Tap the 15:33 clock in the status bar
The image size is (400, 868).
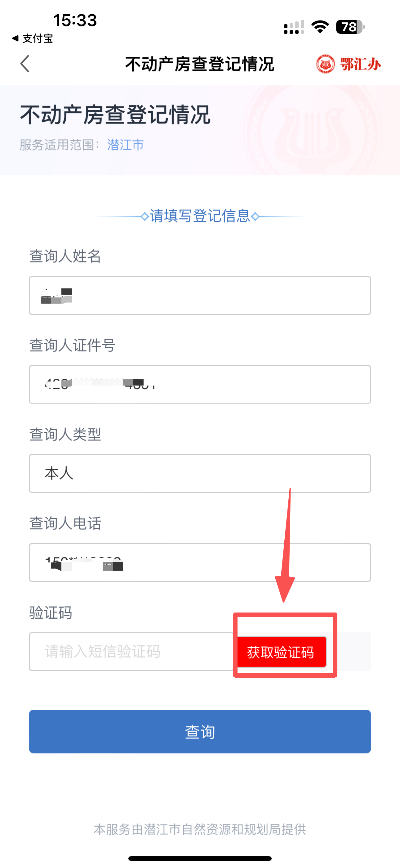tap(75, 20)
